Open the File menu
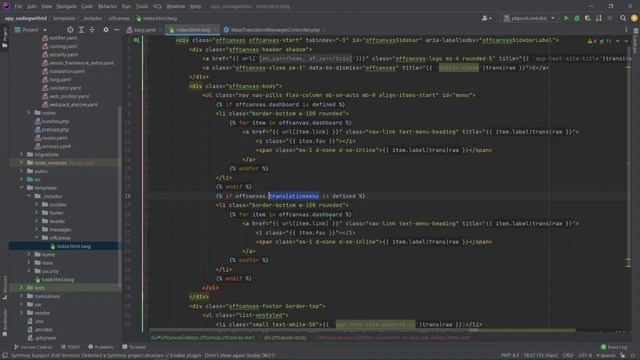Screen dimensions: 640x360 18,7
